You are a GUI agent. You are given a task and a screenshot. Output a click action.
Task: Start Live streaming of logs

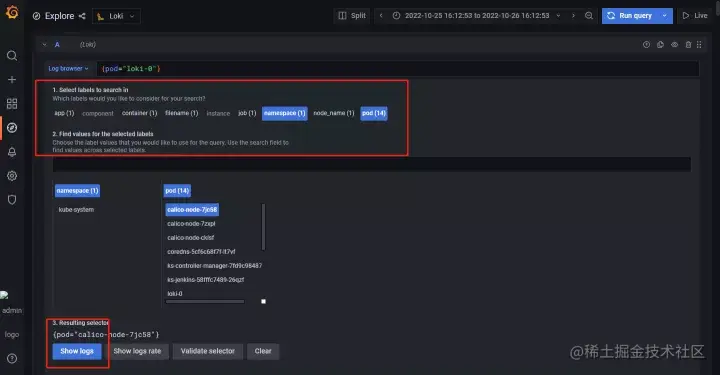pos(695,16)
